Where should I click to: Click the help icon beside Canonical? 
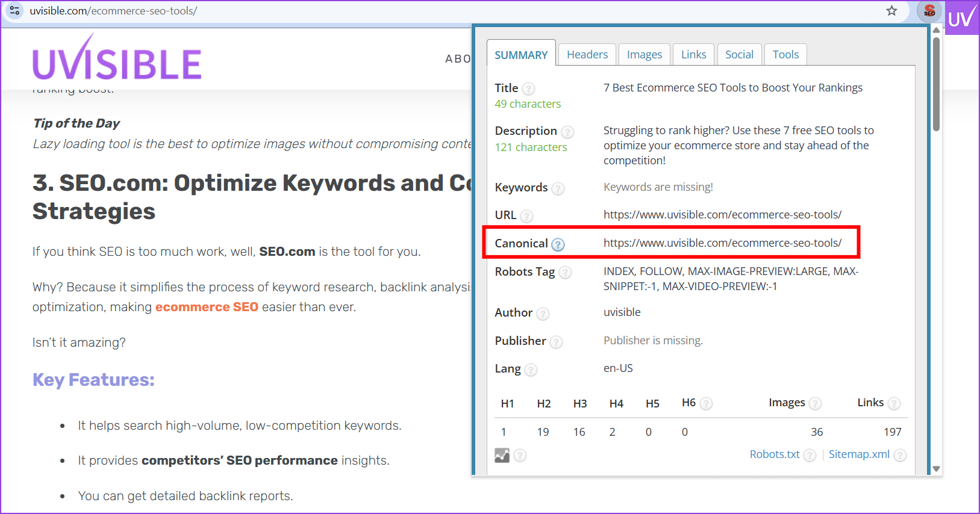point(558,244)
